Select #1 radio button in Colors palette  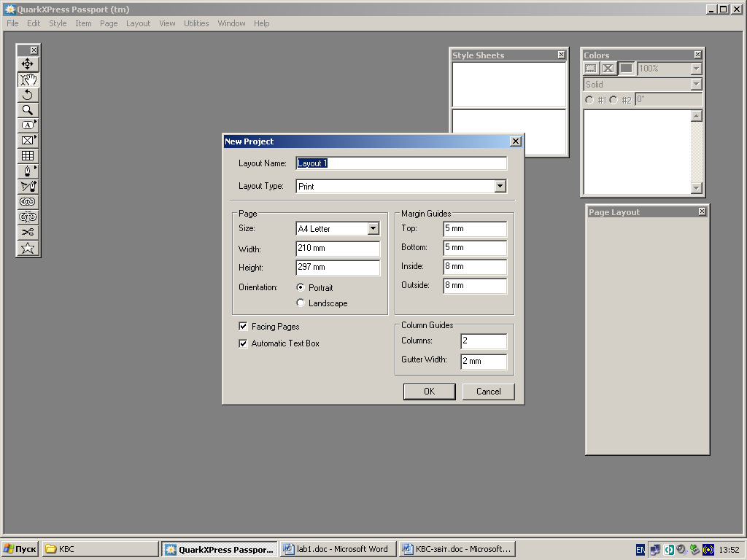[589, 100]
